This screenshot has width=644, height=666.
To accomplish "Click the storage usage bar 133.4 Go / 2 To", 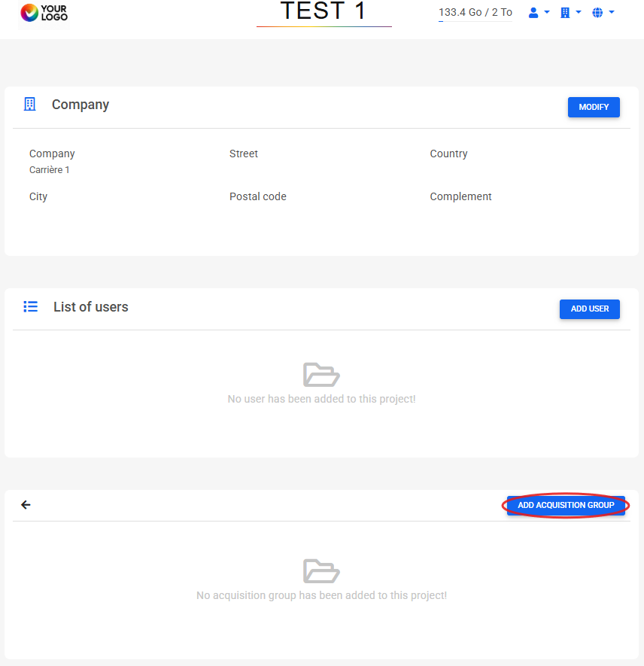I will (x=475, y=13).
